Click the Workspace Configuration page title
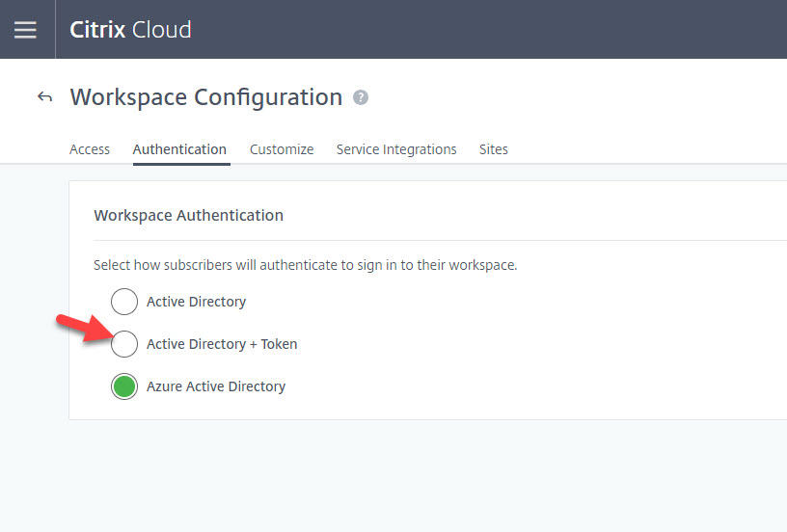This screenshot has width=787, height=532. coord(205,97)
